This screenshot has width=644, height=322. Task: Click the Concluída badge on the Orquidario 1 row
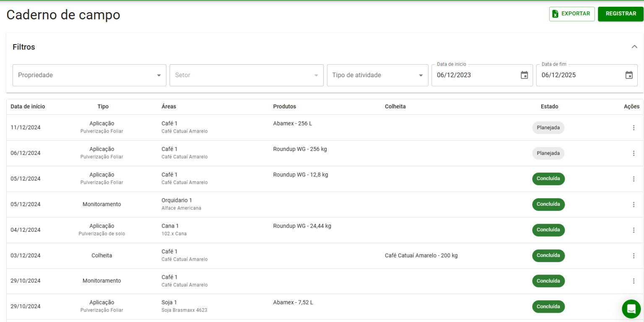click(548, 204)
